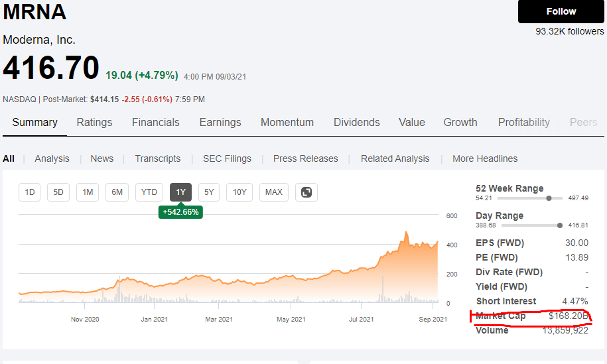Choose the 1M chart range

tap(88, 192)
